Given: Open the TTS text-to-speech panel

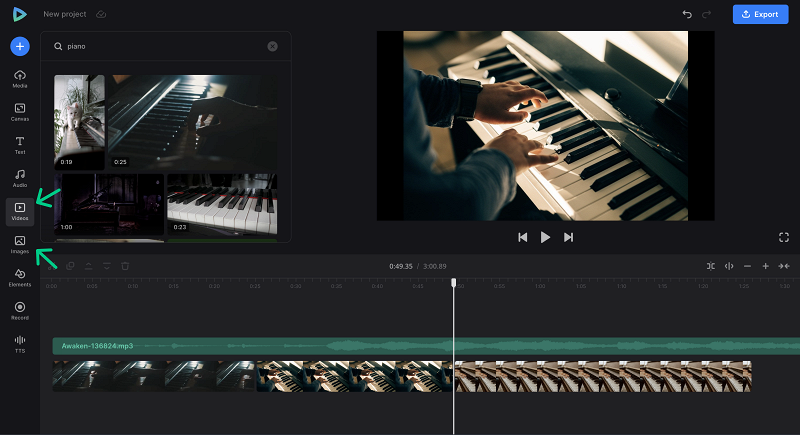Looking at the screenshot, I should click(x=20, y=344).
